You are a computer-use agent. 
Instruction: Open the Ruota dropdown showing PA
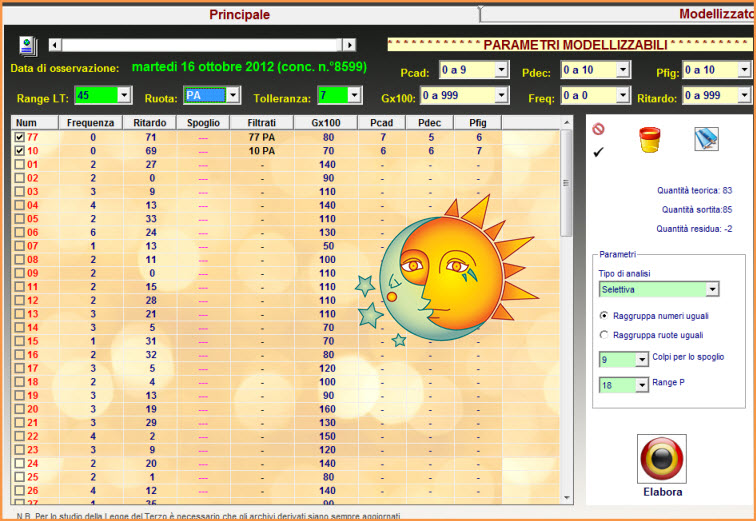tap(233, 95)
